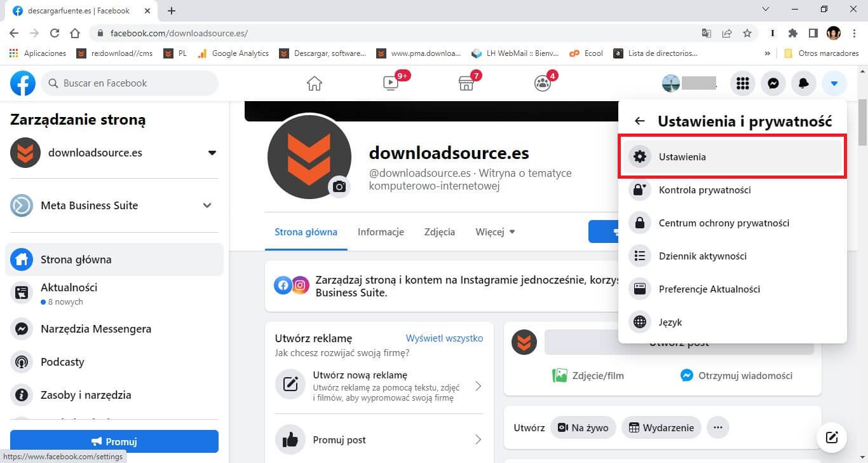
Task: Click Zdjęcie/film button
Action: (x=588, y=375)
